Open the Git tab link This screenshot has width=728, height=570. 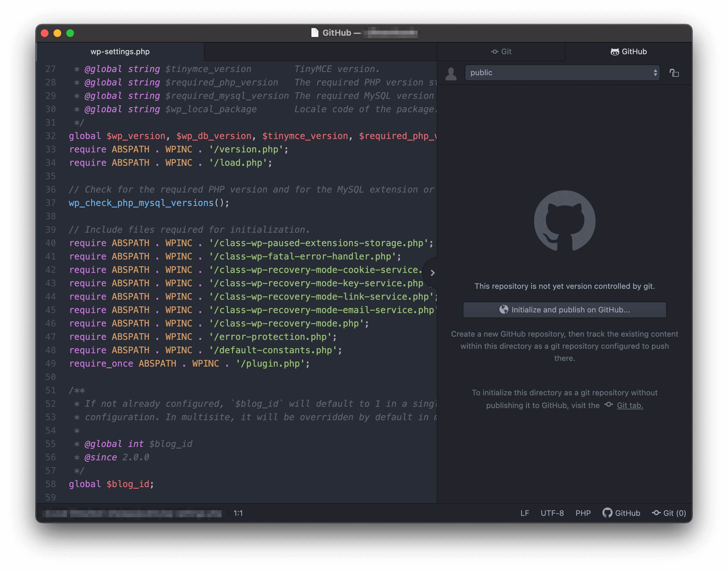point(630,405)
